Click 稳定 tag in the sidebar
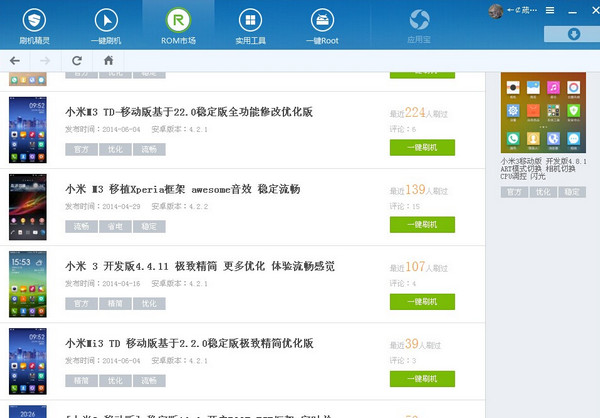This screenshot has width=600, height=418. [572, 192]
